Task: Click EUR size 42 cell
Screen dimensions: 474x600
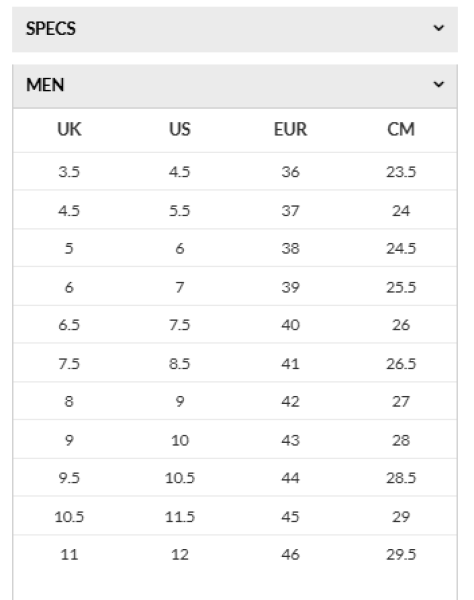Action: coord(290,401)
